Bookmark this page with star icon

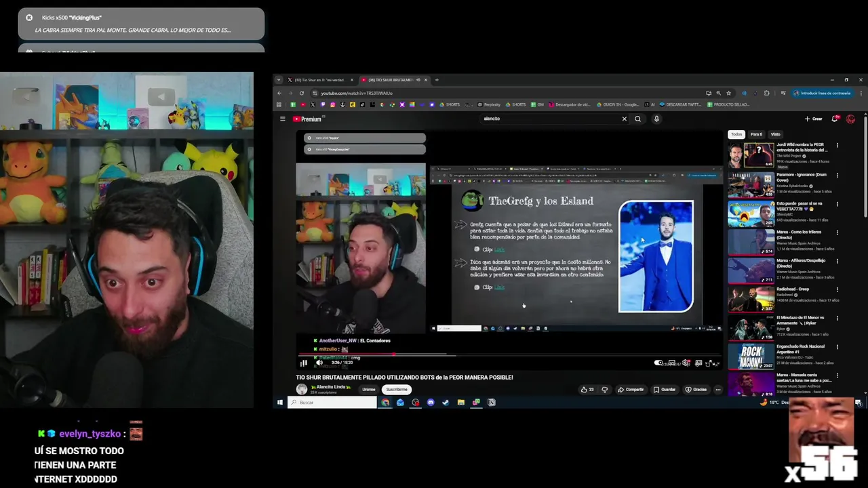coord(729,93)
